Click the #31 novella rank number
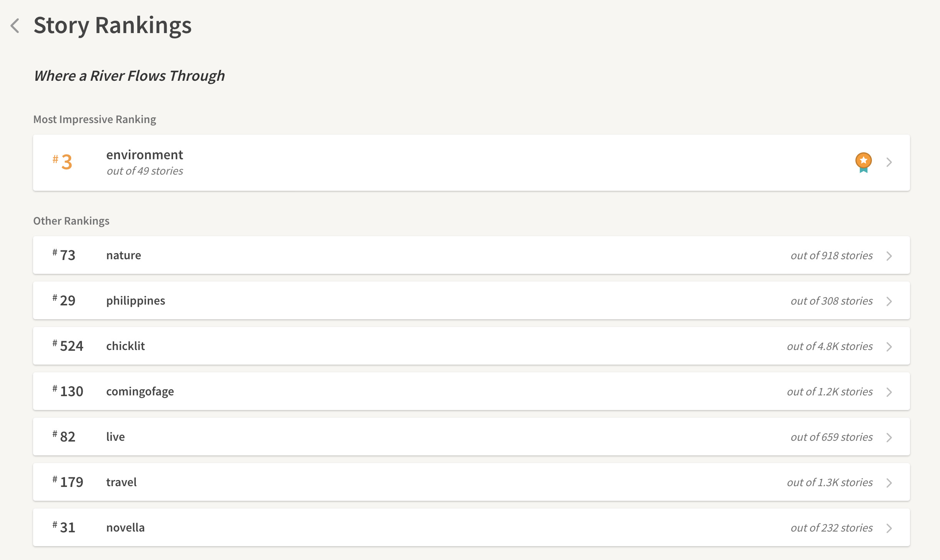940x560 pixels. (x=64, y=527)
